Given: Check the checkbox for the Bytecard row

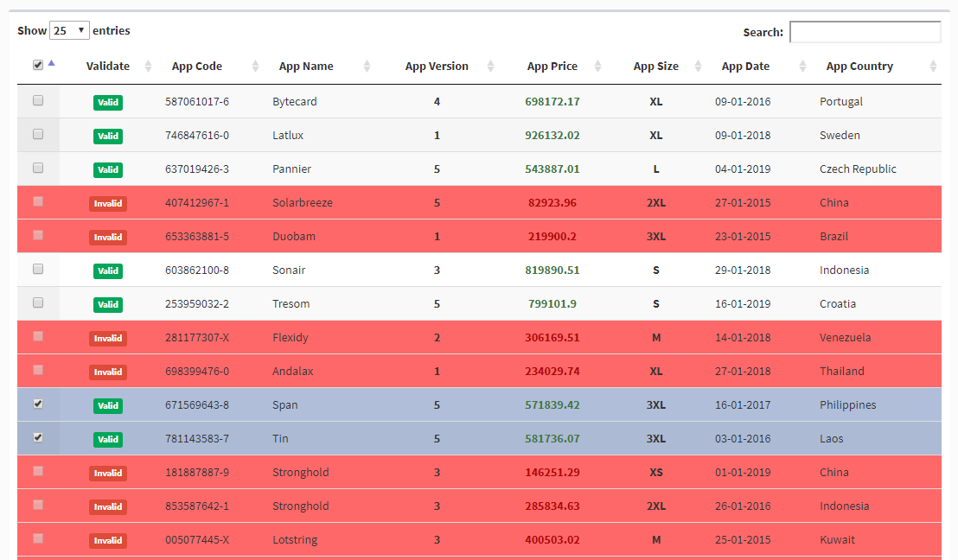Looking at the screenshot, I should [38, 100].
